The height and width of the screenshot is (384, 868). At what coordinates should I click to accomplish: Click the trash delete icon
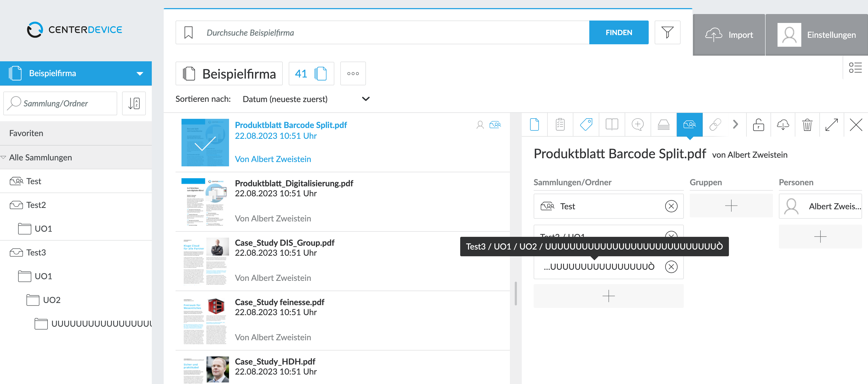807,125
